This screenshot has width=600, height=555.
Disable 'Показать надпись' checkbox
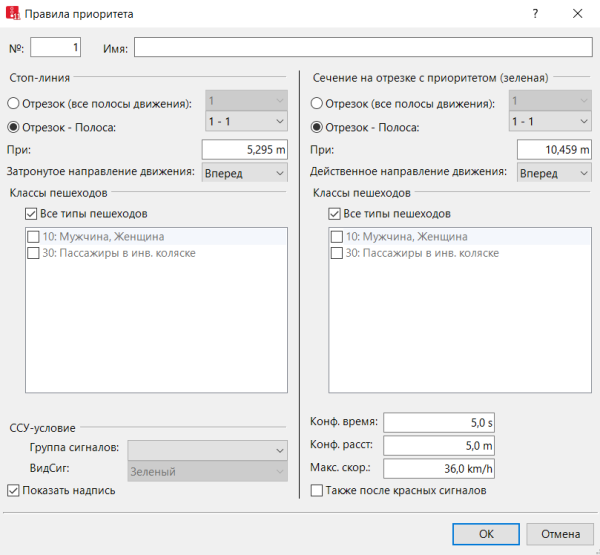14,490
